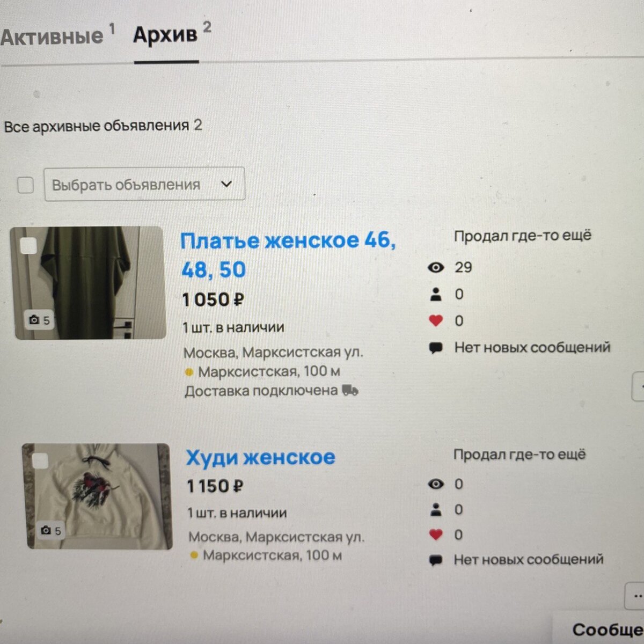644x644 pixels.
Task: Click the red heart favorites icon for hoodie listing
Action: pos(436,535)
